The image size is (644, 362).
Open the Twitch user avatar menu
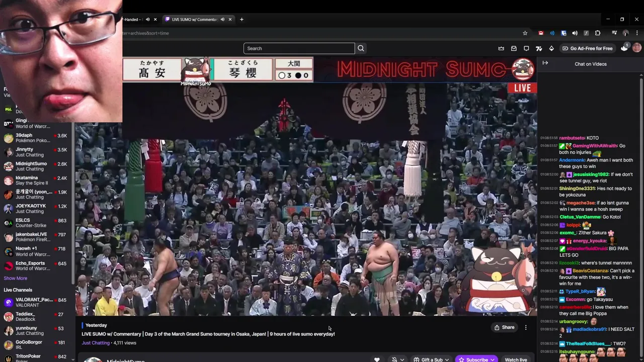[637, 48]
